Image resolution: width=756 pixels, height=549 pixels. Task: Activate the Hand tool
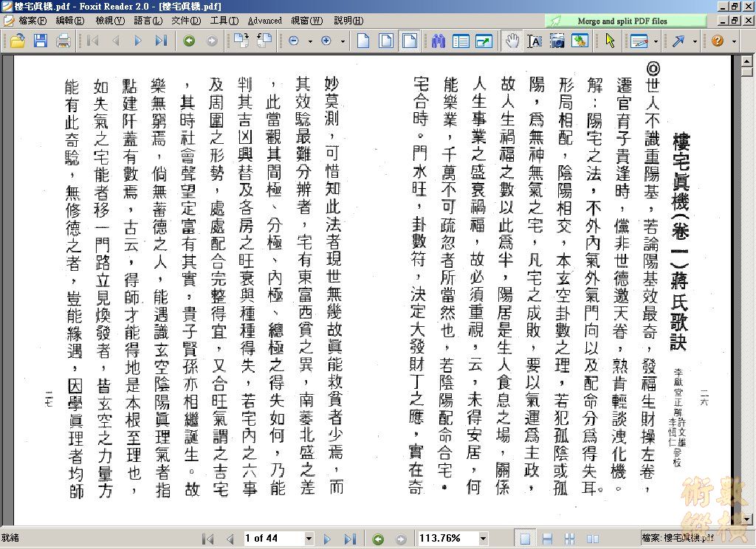click(x=512, y=41)
